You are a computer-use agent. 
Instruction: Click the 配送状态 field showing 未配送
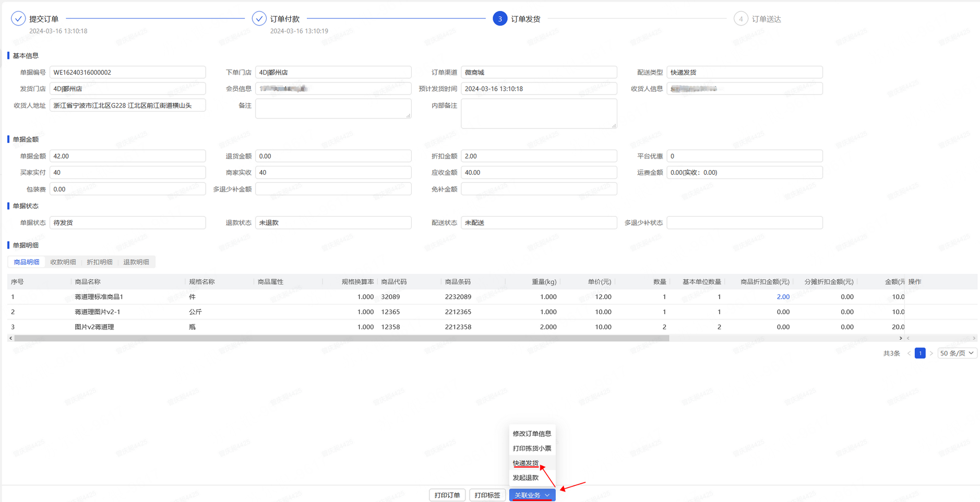(x=539, y=223)
